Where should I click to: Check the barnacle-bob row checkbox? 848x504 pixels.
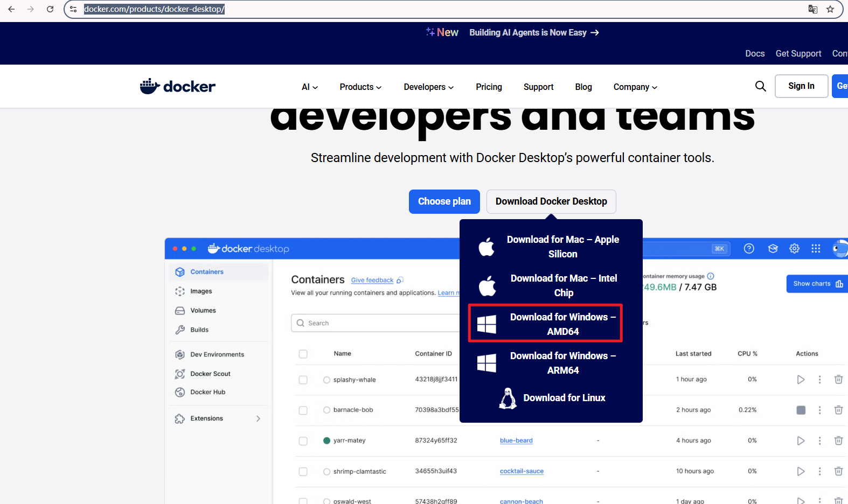[303, 410]
